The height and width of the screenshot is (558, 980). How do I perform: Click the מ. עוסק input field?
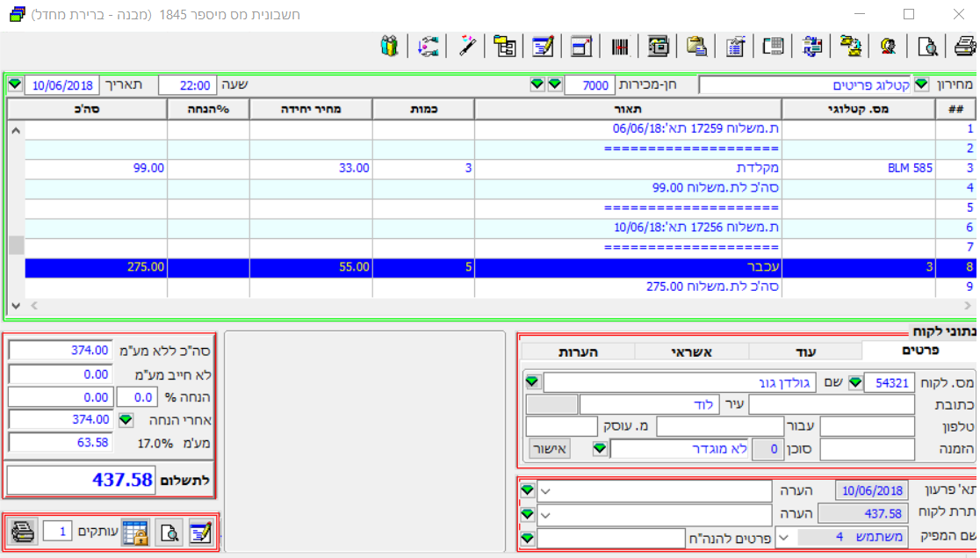click(x=561, y=427)
